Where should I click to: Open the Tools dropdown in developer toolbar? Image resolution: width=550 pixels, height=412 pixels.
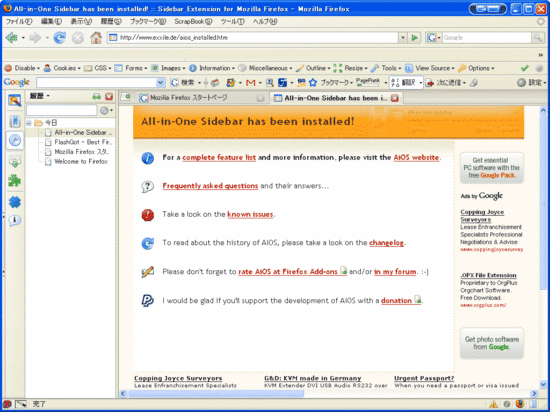click(386, 68)
